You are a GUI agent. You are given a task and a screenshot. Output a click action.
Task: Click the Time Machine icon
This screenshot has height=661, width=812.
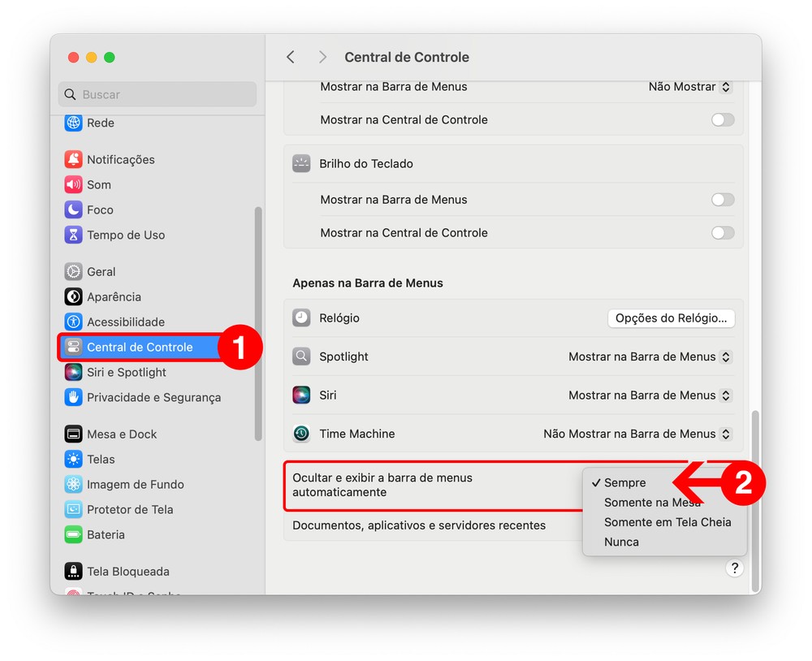301,434
